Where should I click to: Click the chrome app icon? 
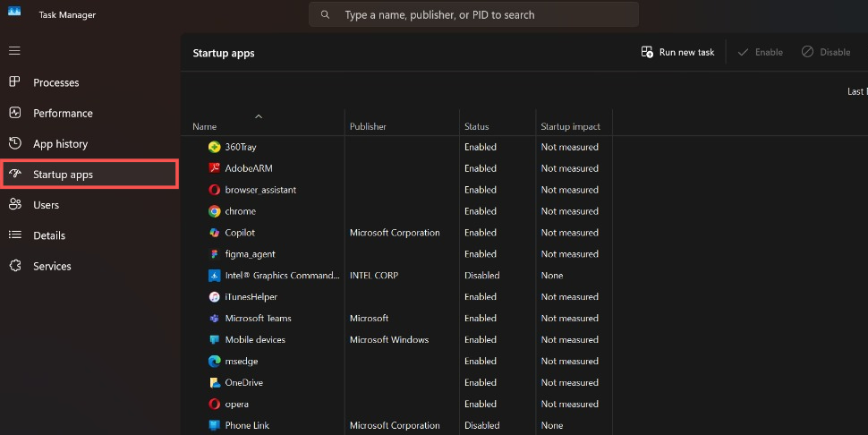click(214, 211)
